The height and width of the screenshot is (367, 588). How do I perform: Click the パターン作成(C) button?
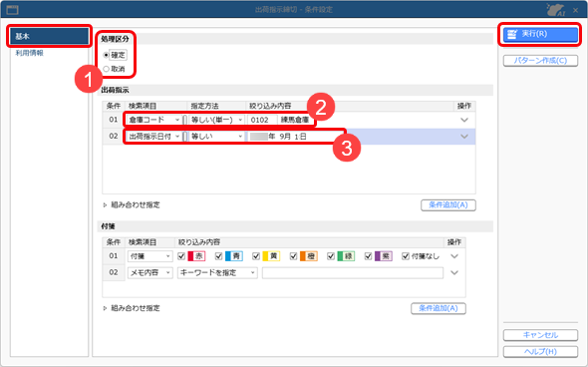pos(540,61)
